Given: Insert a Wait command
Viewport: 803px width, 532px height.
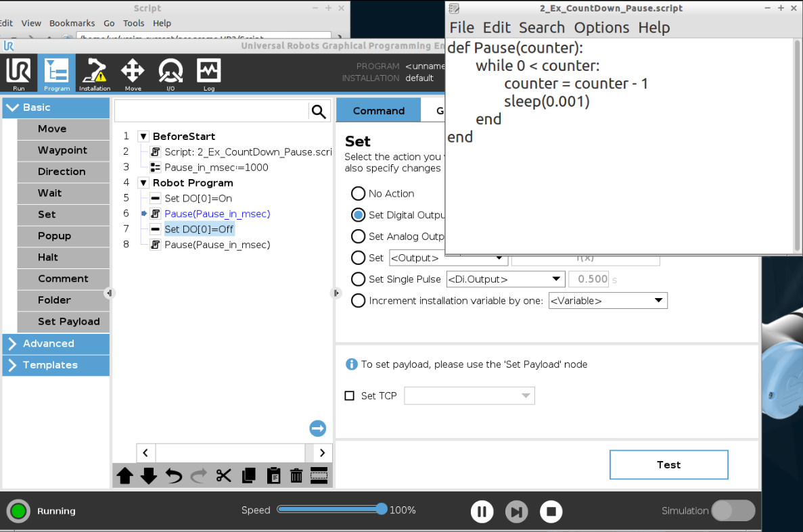Looking at the screenshot, I should point(64,193).
